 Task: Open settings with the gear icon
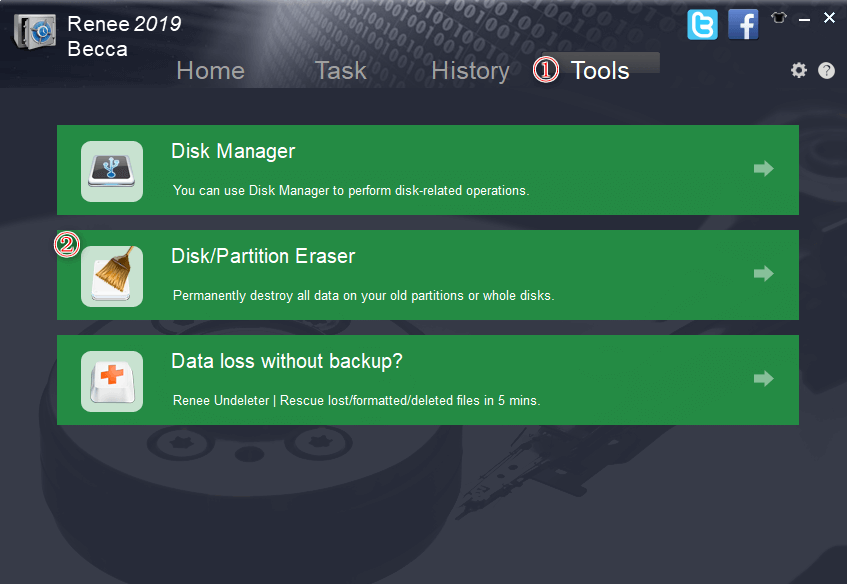799,70
